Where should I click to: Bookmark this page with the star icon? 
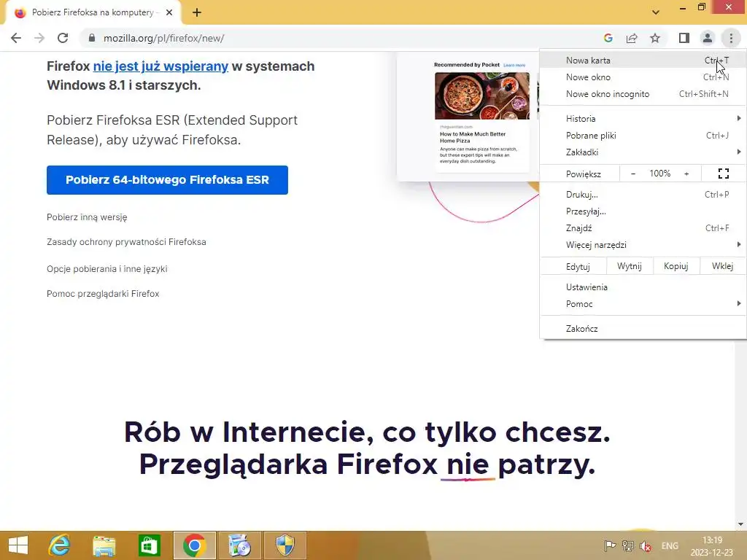[x=655, y=38]
